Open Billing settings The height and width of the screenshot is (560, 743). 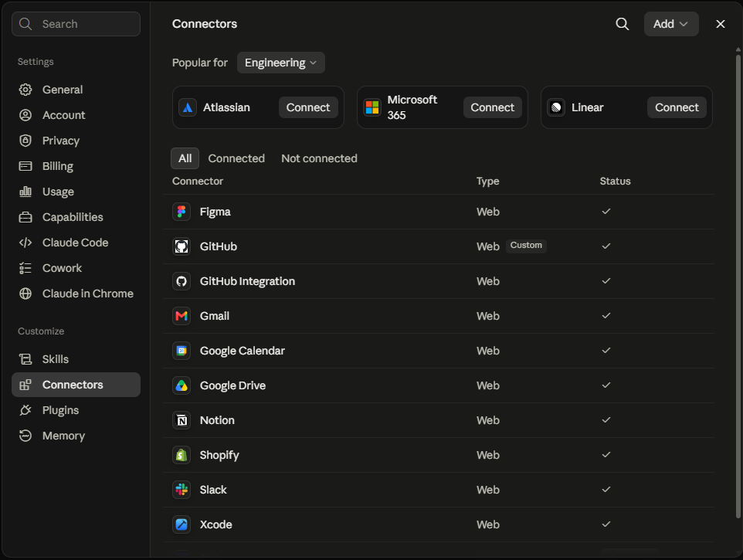tap(76, 166)
